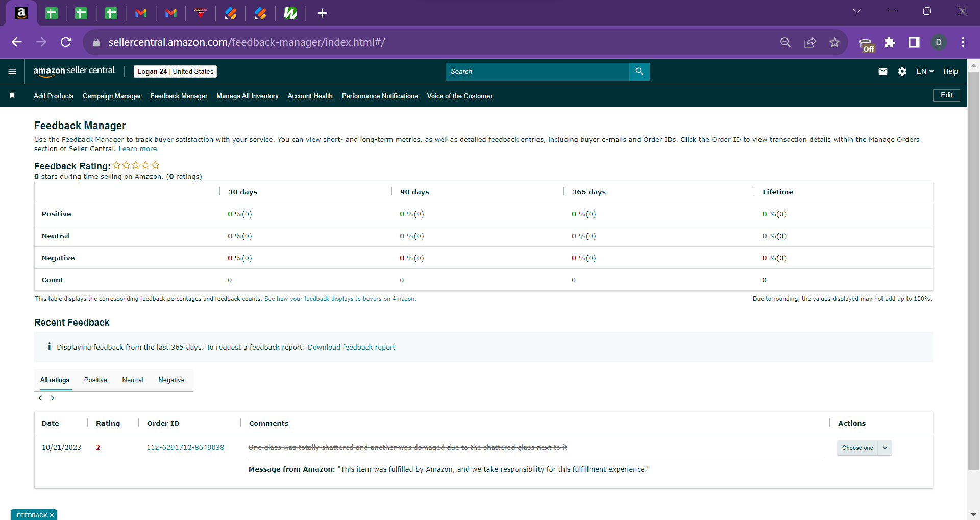Click the scrollbar down arrow
The width and height of the screenshot is (980, 520).
point(973,514)
